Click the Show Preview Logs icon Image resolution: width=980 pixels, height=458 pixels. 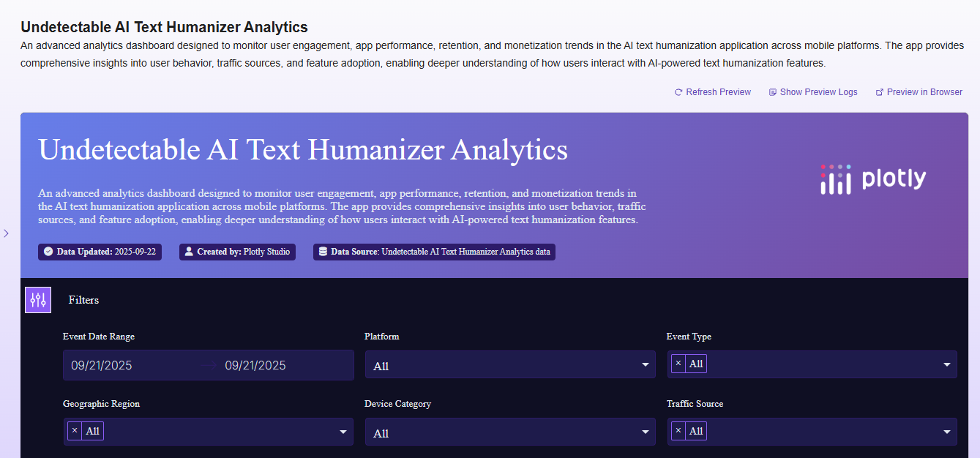772,92
